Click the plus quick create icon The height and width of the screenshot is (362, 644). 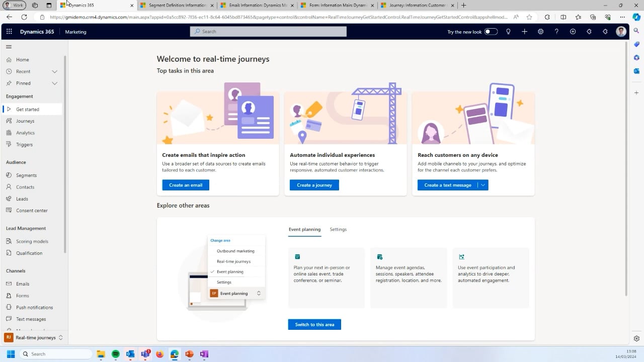point(524,32)
